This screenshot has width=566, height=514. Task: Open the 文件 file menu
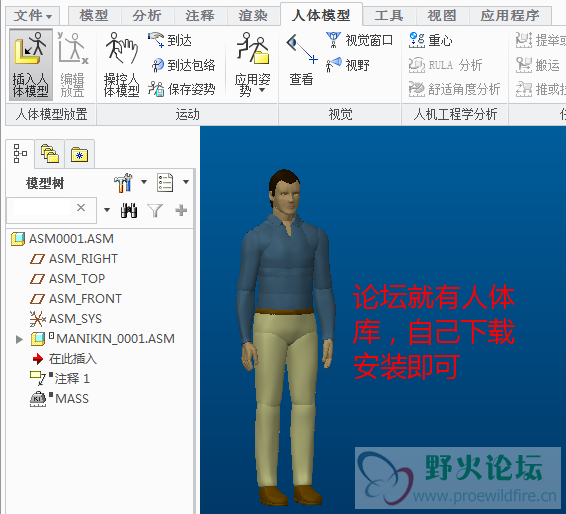[x=33, y=16]
